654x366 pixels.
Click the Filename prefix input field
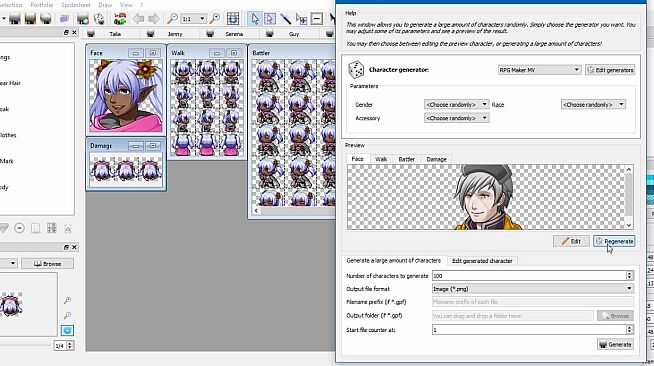coord(533,302)
